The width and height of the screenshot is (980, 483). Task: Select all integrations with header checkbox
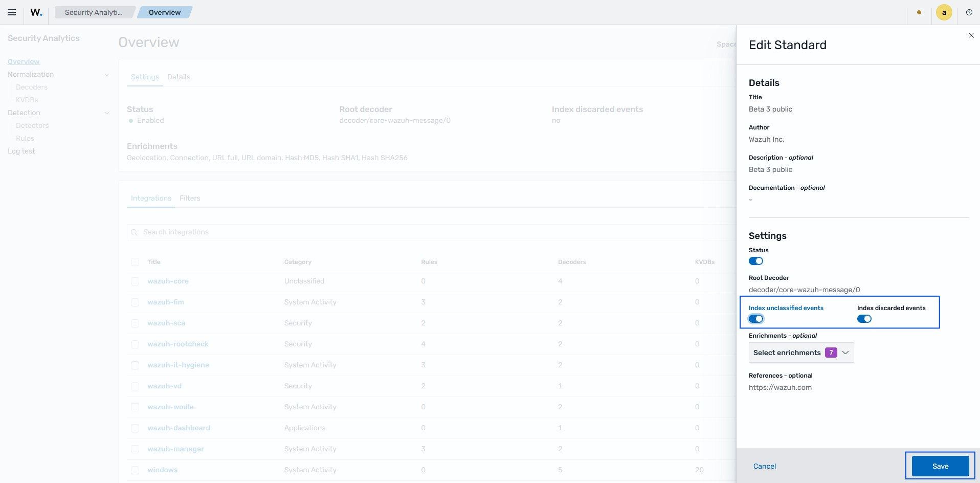point(135,262)
